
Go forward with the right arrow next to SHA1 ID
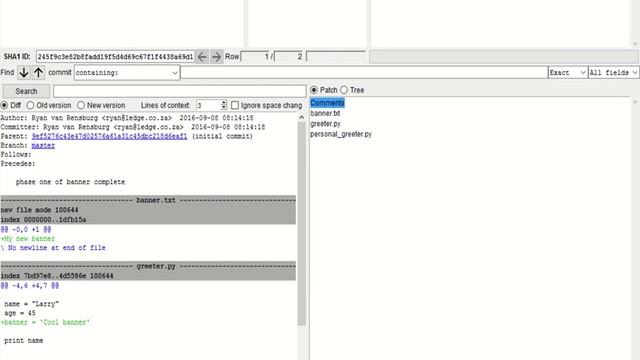click(216, 57)
